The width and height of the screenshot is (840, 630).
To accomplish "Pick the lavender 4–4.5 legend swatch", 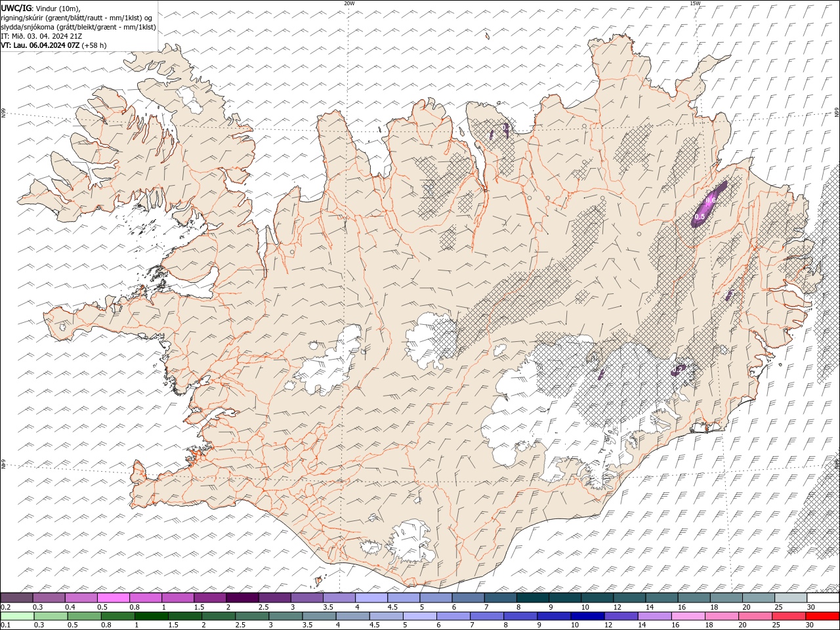I will [x=371, y=598].
